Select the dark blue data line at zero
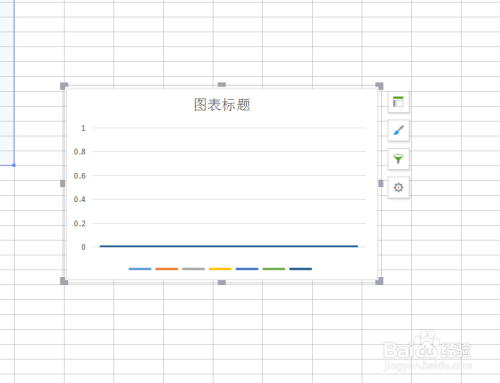Screen dimensions: 500x383 [x=229, y=246]
